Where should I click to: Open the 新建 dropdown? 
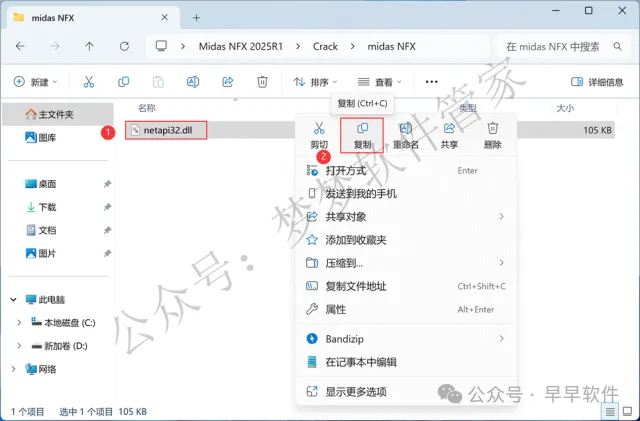(x=36, y=82)
